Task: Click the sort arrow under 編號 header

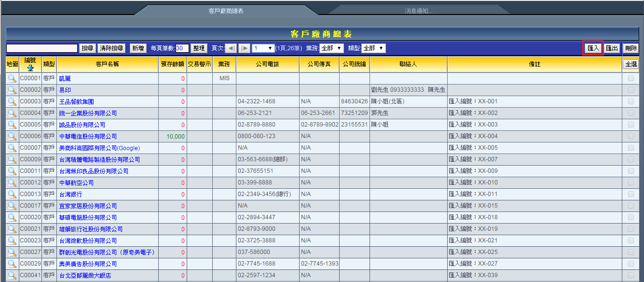Action: coord(30,68)
